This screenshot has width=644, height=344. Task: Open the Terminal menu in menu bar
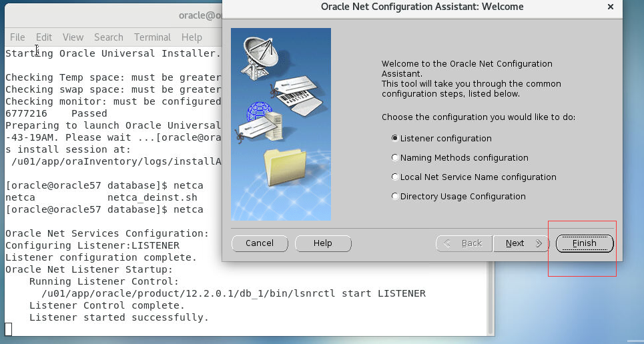click(152, 37)
